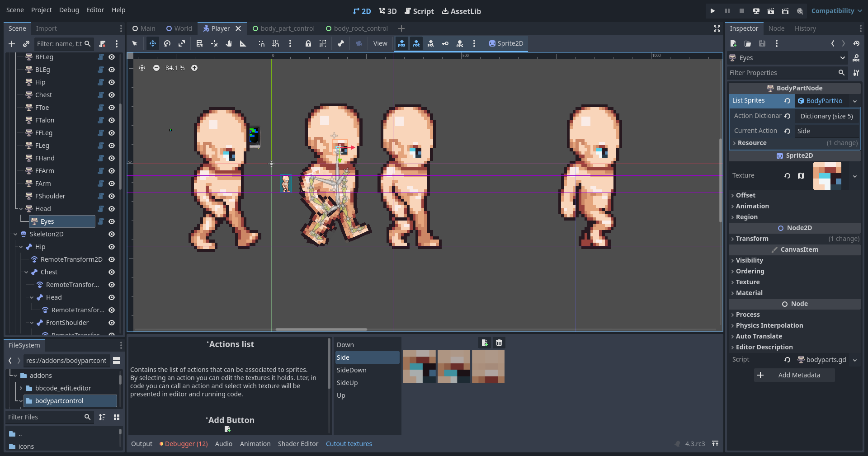Click the Add Child Node plus icon
This screenshot has height=456, width=868.
pyautogui.click(x=12, y=44)
